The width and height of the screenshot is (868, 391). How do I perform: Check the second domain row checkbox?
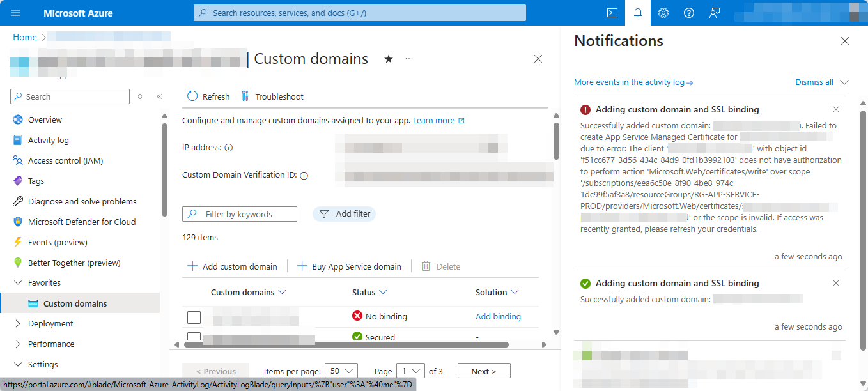point(194,337)
